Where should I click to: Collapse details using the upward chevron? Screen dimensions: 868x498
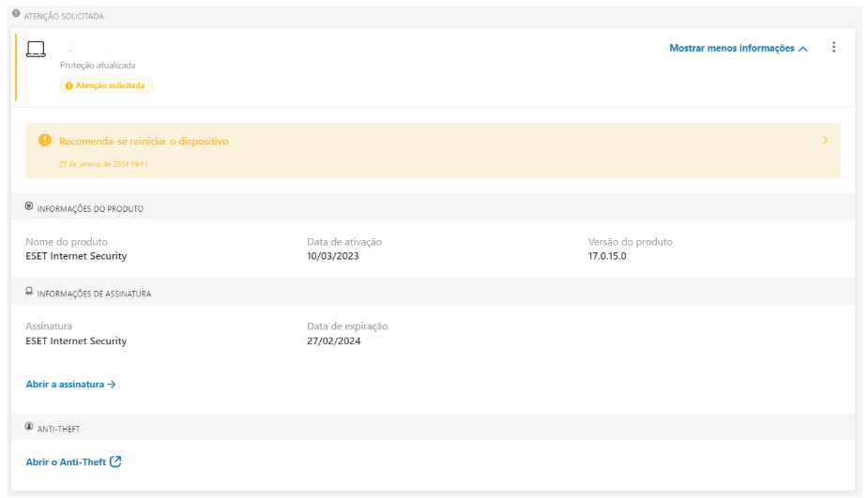coord(803,49)
